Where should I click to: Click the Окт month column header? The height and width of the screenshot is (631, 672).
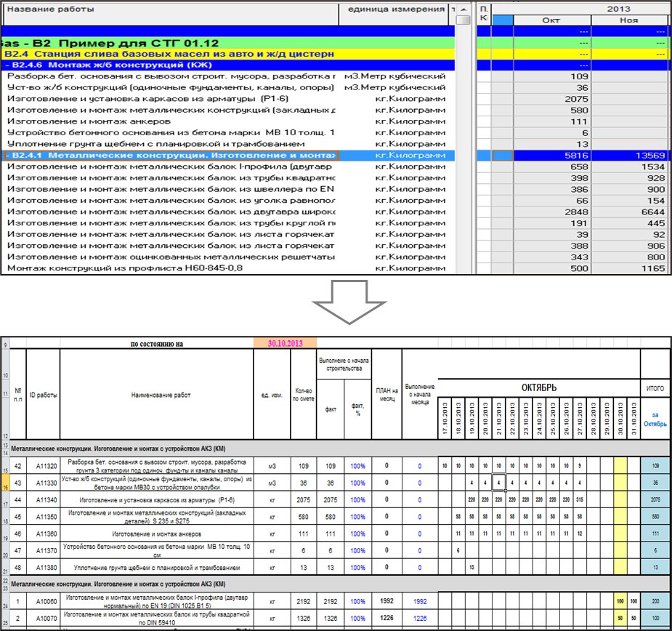(x=552, y=20)
